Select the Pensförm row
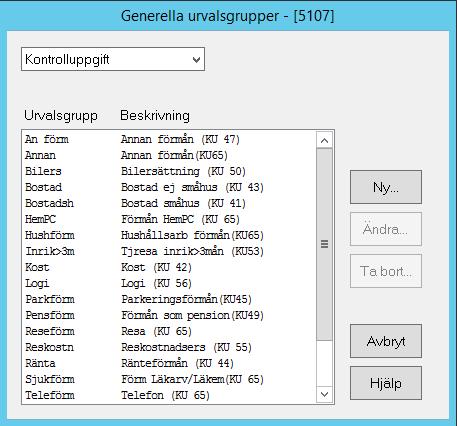457x426 pixels. click(x=169, y=315)
